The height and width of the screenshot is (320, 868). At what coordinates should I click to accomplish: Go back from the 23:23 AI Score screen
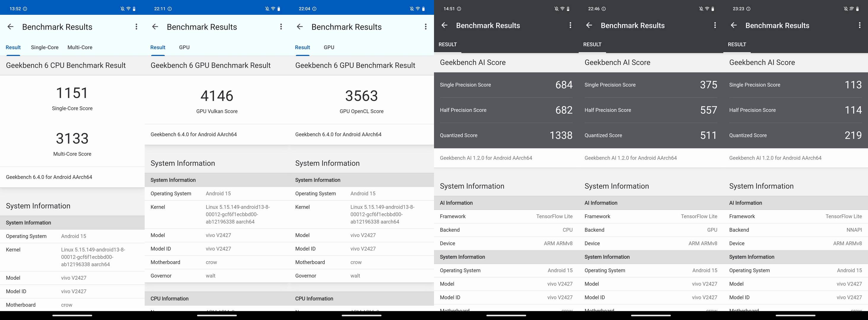click(x=733, y=25)
